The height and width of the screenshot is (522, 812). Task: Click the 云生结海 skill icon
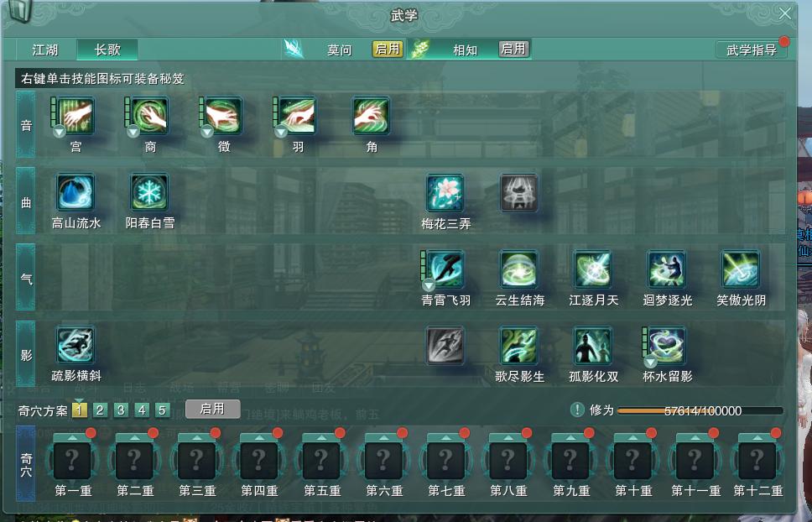519,269
